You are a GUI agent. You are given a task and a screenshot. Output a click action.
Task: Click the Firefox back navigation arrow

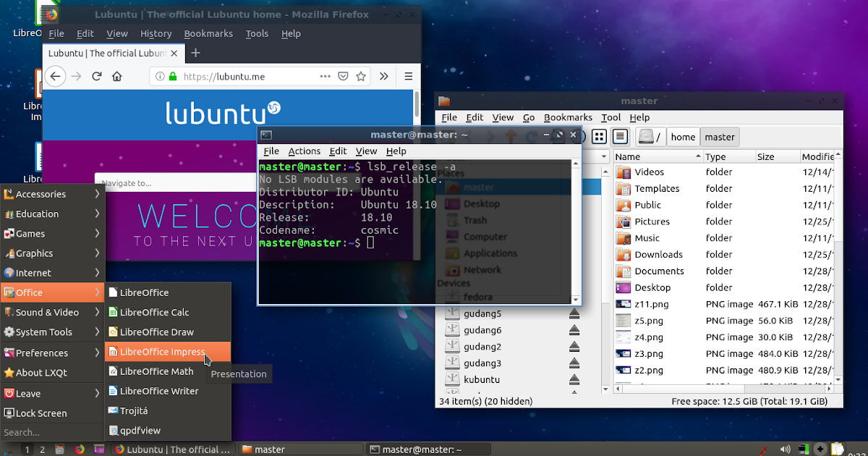click(x=55, y=76)
